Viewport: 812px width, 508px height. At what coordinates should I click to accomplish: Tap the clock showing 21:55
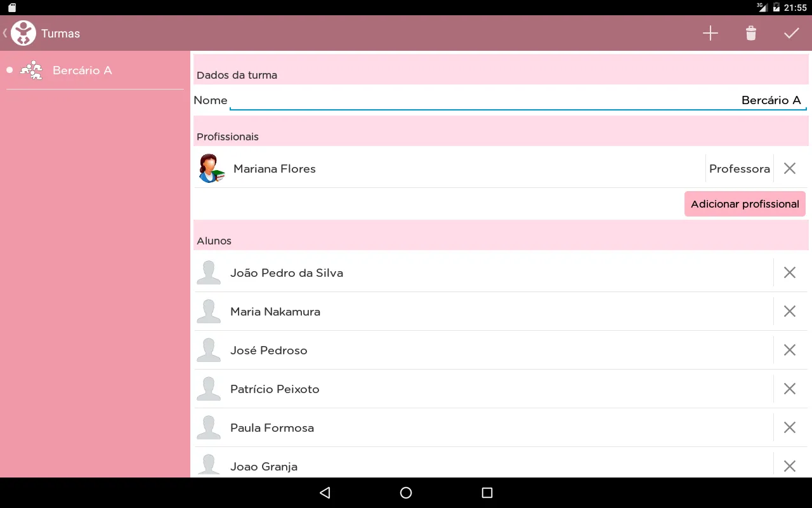coord(796,8)
